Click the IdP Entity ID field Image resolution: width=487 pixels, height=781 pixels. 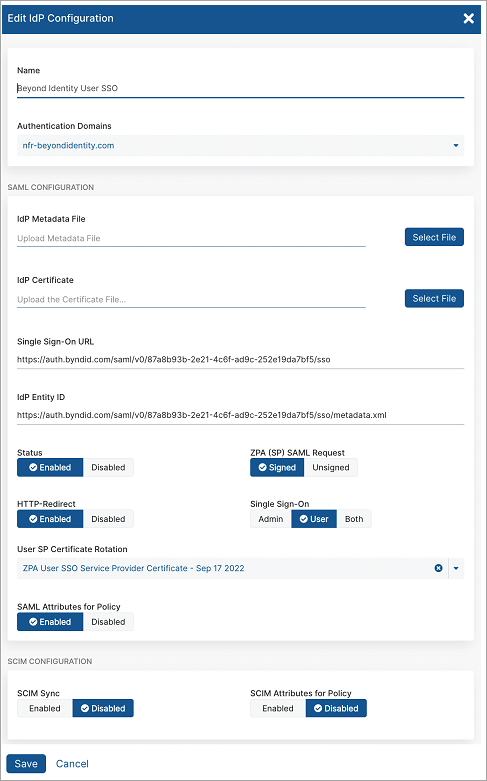click(x=241, y=415)
